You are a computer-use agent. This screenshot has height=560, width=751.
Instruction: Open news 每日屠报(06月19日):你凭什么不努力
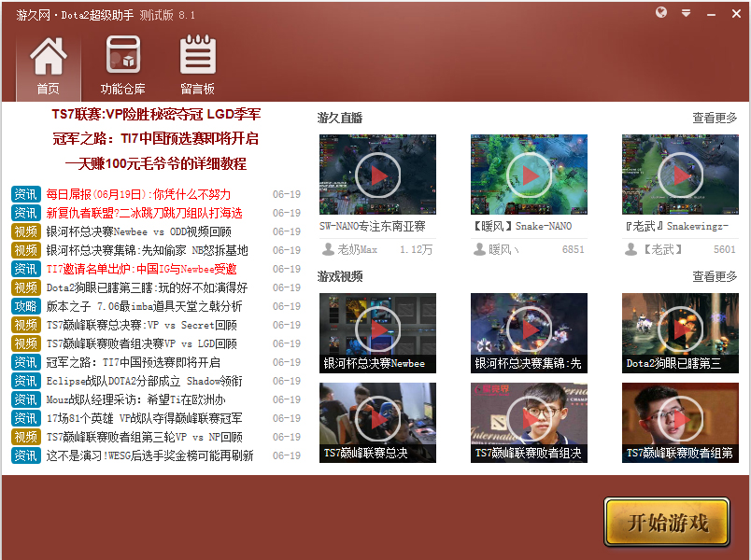[x=138, y=194]
